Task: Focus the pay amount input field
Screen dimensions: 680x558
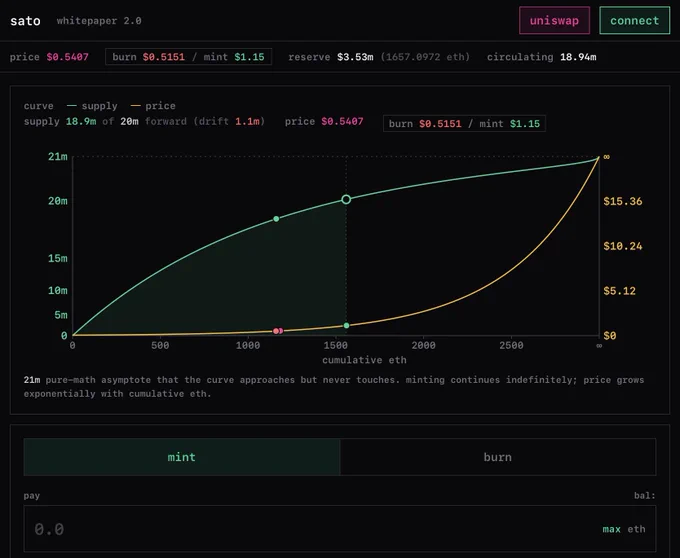Action: pyautogui.click(x=340, y=529)
